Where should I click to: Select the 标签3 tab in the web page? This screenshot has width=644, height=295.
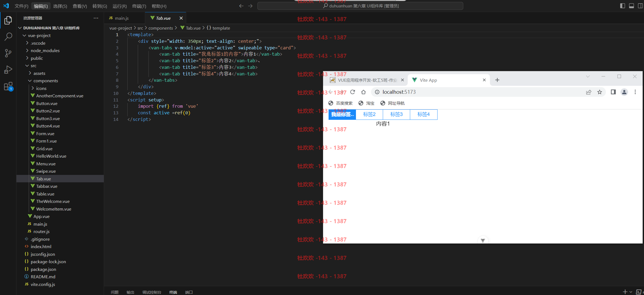pyautogui.click(x=396, y=114)
